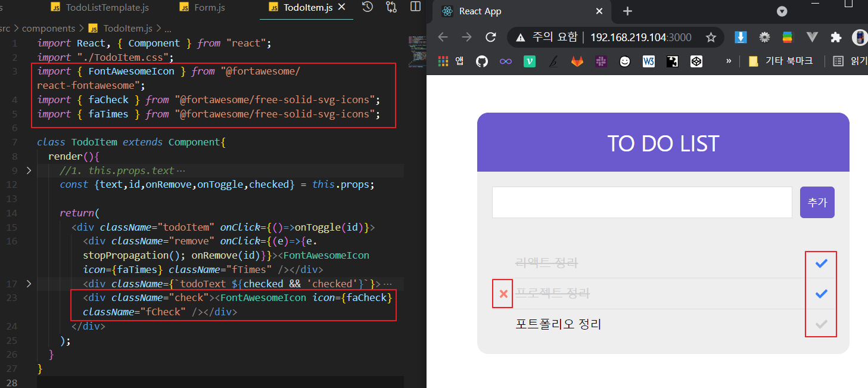The height and width of the screenshot is (388, 868).
Task: Click the not-secure warning triangle icon
Action: (521, 38)
